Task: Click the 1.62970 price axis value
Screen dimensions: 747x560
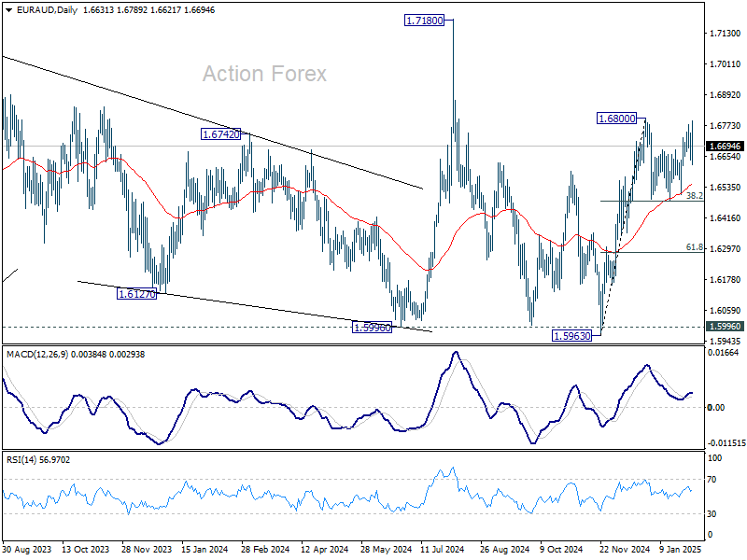Action: [x=726, y=248]
